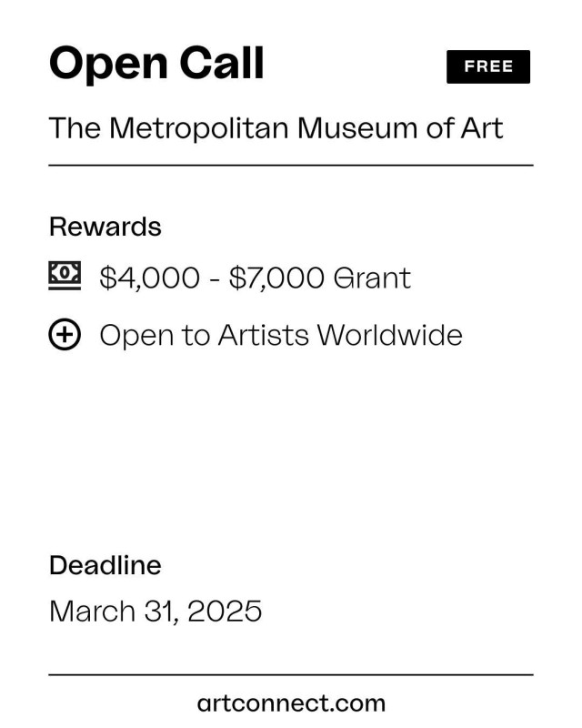582x728 pixels.
Task: Click the black FREE badge
Action: [488, 66]
